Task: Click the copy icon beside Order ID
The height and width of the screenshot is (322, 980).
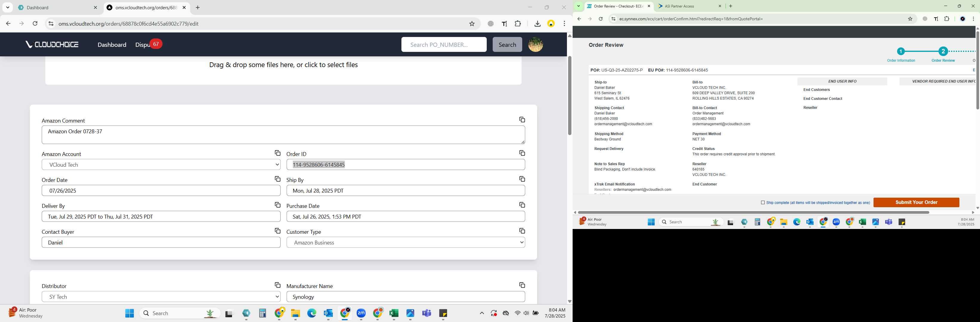Action: point(522,153)
